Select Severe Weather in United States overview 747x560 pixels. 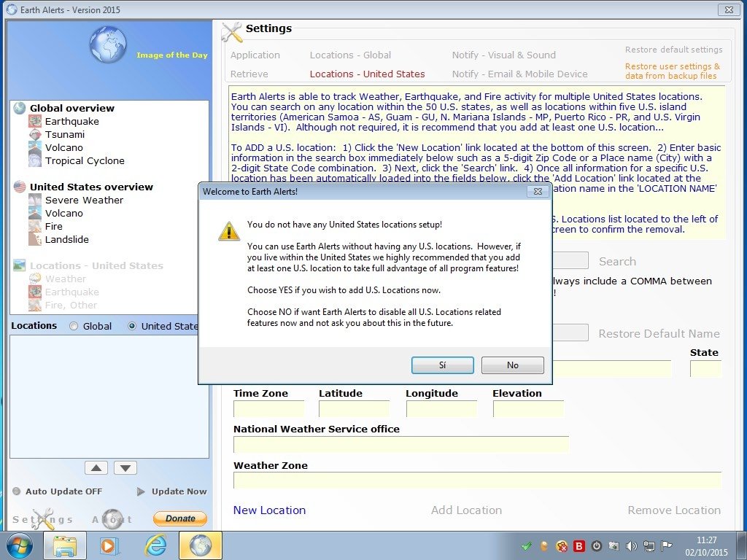pos(85,200)
